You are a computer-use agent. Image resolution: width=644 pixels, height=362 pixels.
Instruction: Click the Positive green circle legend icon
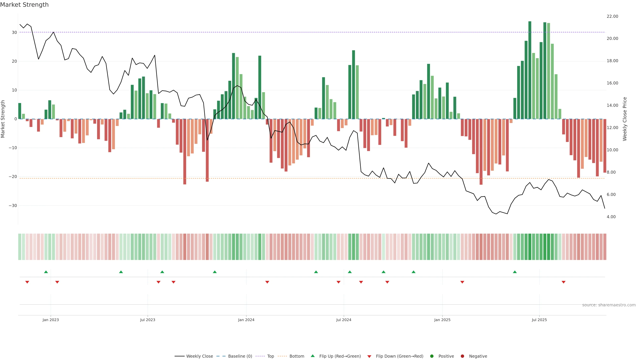[x=432, y=356]
